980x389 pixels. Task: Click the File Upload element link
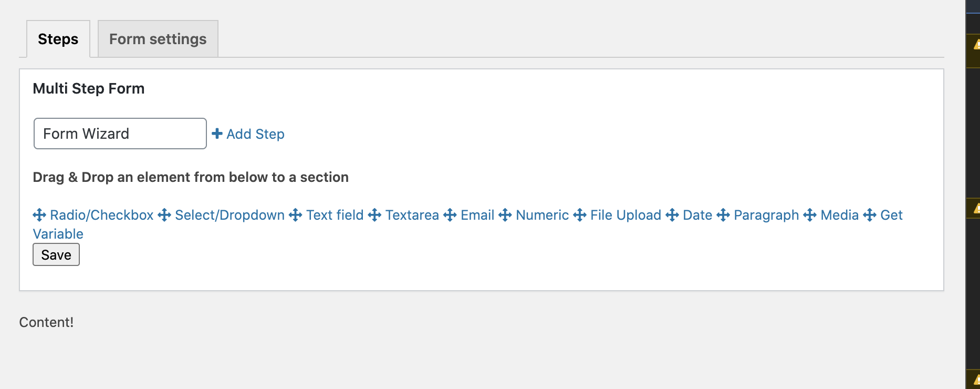pos(625,215)
